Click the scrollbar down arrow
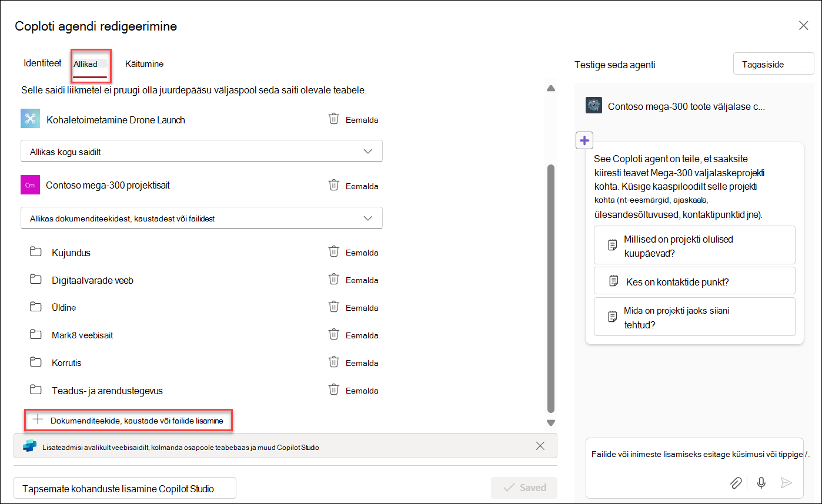Screen dimensions: 822x504 point(551,422)
